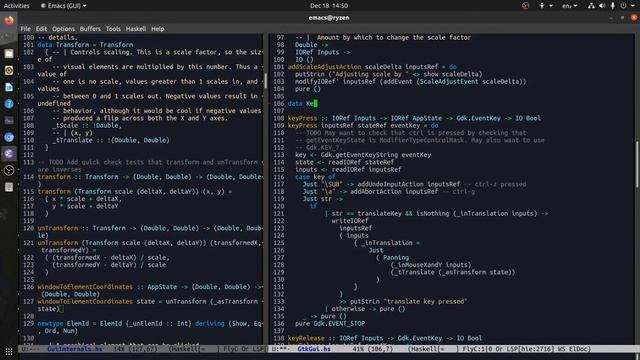Expand the system menu arrow beside power
640x360 pixels.
click(x=634, y=6)
